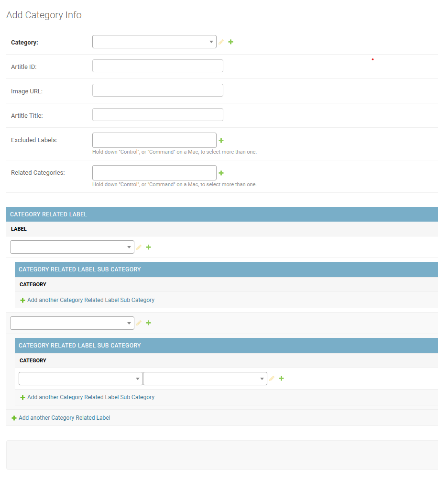The height and width of the screenshot is (504, 438).
Task: Click inside the Artitle ID field
Action: tap(157, 66)
